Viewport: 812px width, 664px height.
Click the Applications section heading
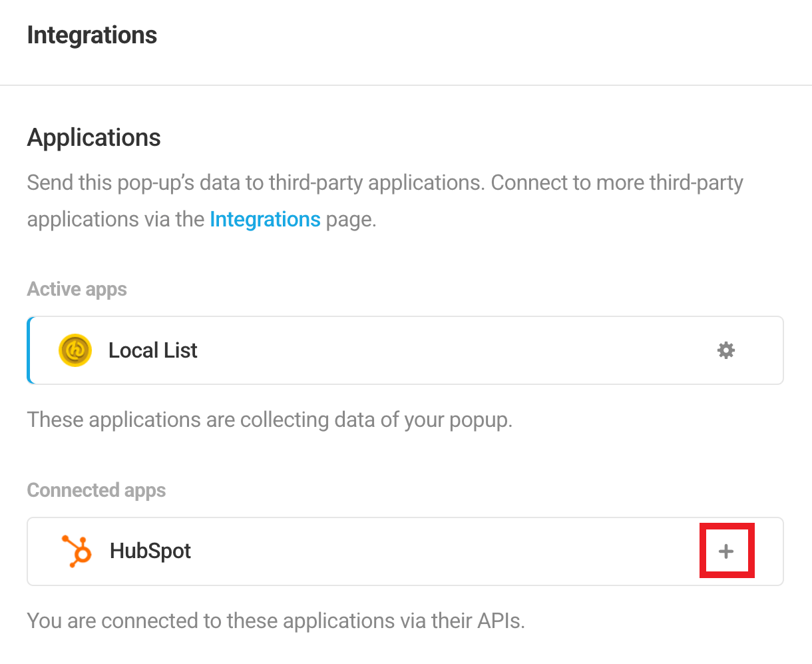pyautogui.click(x=94, y=138)
